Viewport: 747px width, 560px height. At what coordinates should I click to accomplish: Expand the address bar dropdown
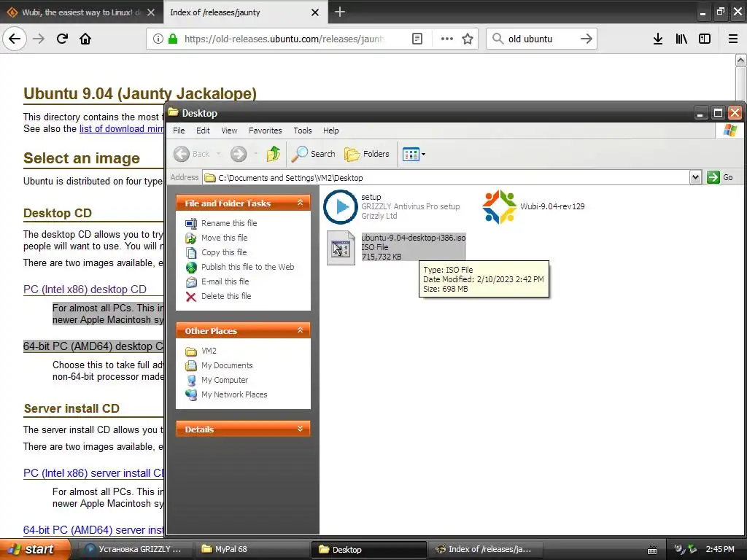[x=695, y=177]
